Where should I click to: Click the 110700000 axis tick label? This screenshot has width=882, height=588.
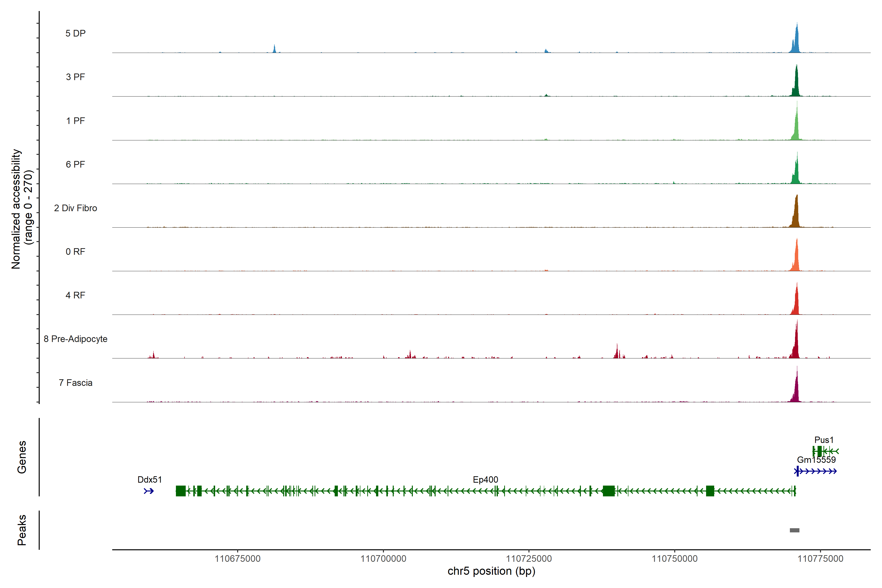(x=383, y=558)
